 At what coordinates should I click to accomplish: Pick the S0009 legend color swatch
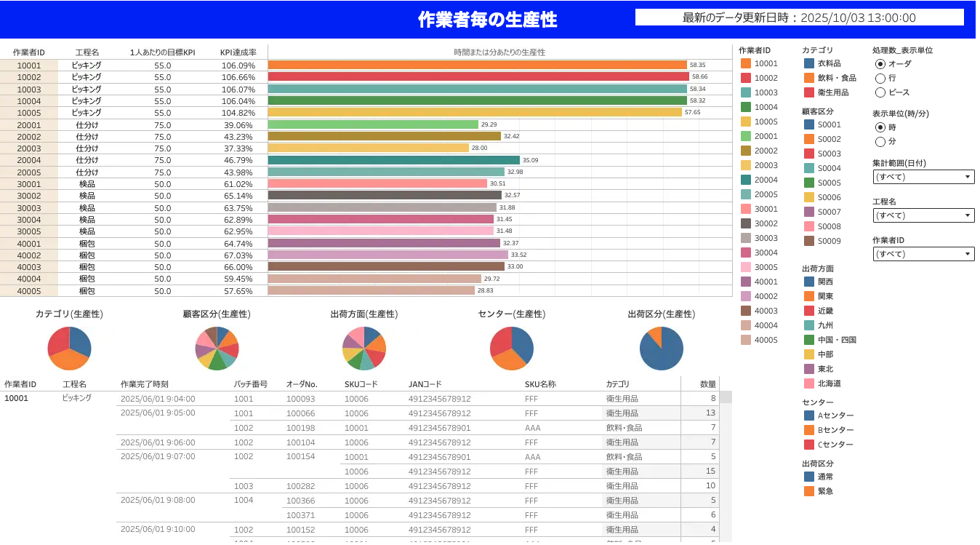(809, 241)
